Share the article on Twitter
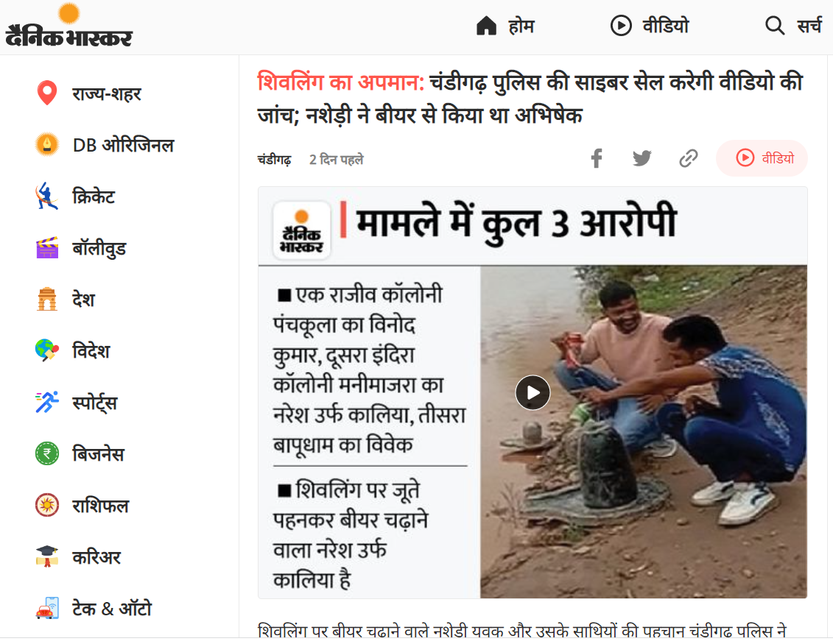The image size is (833, 644). [642, 158]
